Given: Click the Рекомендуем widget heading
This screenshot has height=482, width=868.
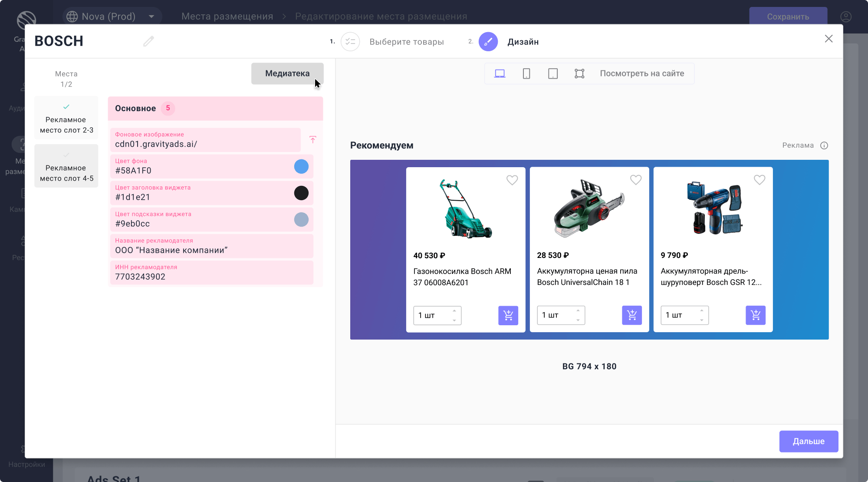Looking at the screenshot, I should [382, 145].
